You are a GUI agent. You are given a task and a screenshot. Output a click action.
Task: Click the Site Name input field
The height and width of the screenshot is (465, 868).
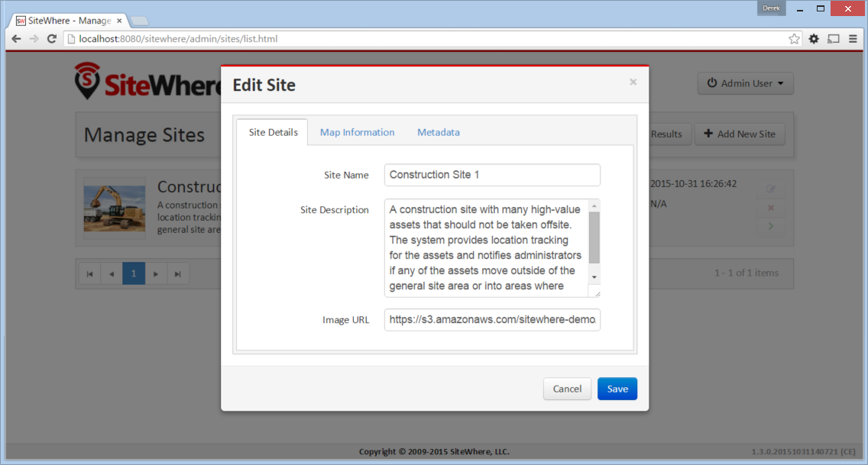(x=492, y=175)
